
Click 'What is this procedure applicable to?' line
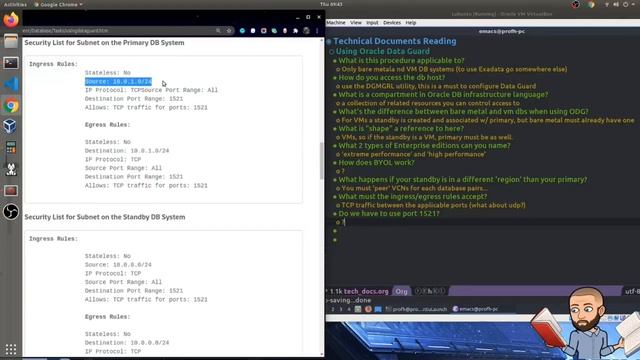click(x=401, y=60)
